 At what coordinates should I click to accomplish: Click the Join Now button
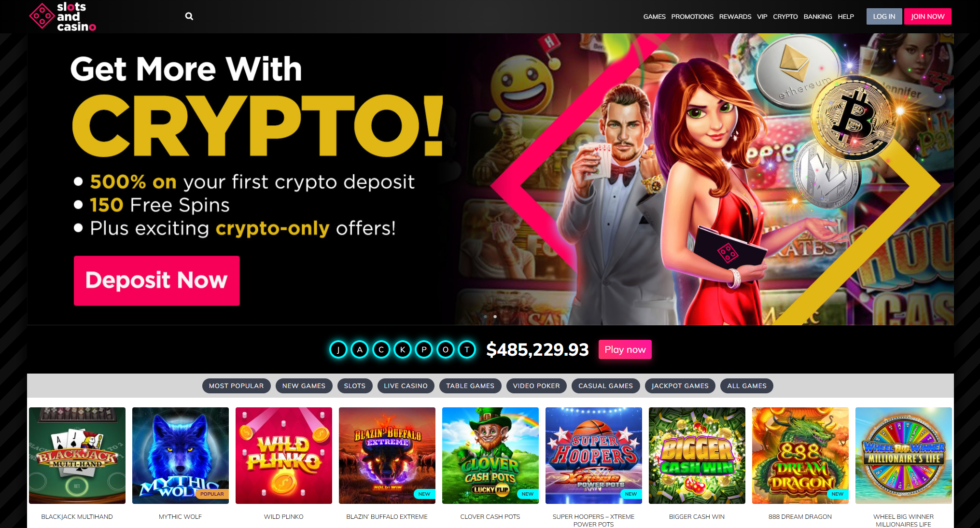[x=927, y=16]
